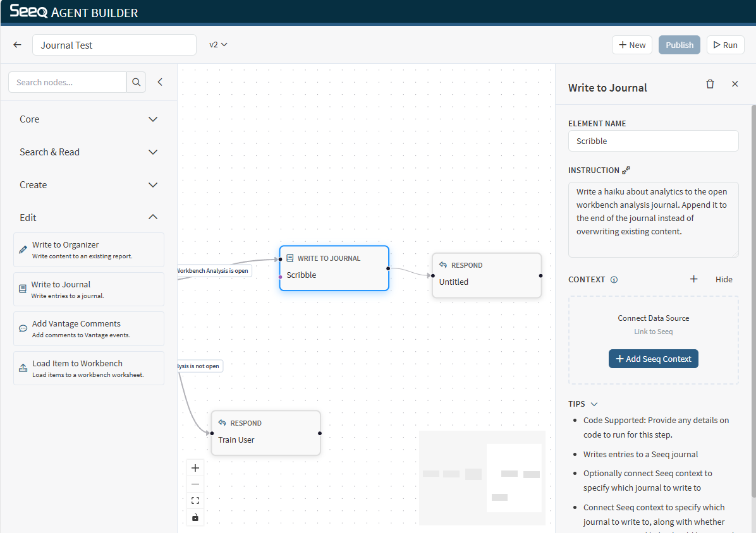
Task: Click into the Element Name field
Action: (653, 141)
